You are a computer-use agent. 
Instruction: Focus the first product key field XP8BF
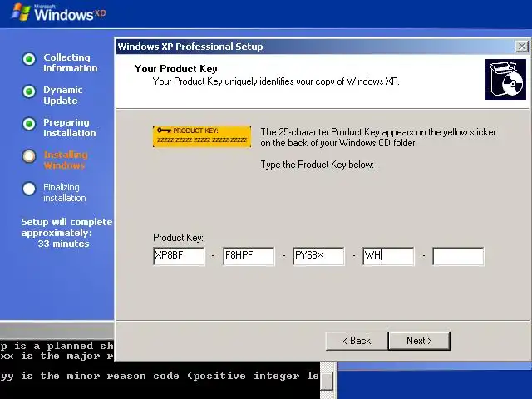[179, 256]
